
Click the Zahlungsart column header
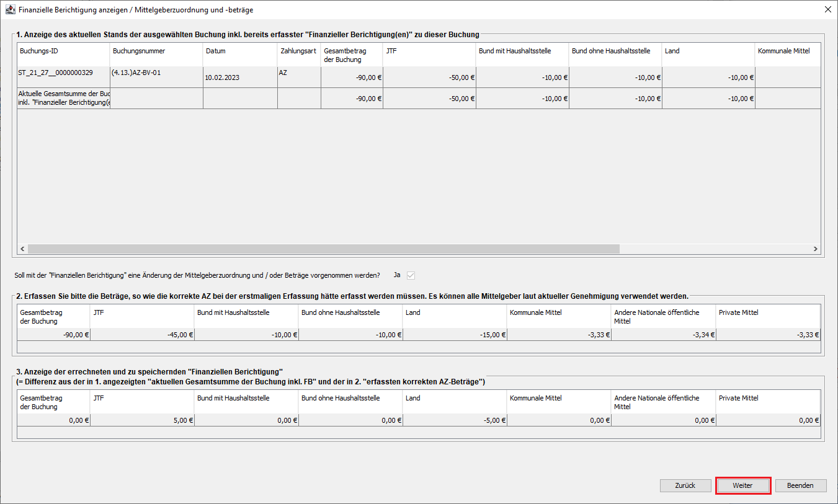(x=298, y=51)
